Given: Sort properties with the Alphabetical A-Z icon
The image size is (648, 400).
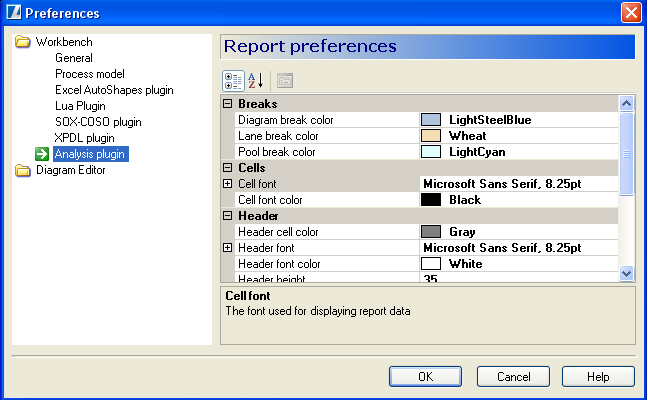Looking at the screenshot, I should (256, 81).
